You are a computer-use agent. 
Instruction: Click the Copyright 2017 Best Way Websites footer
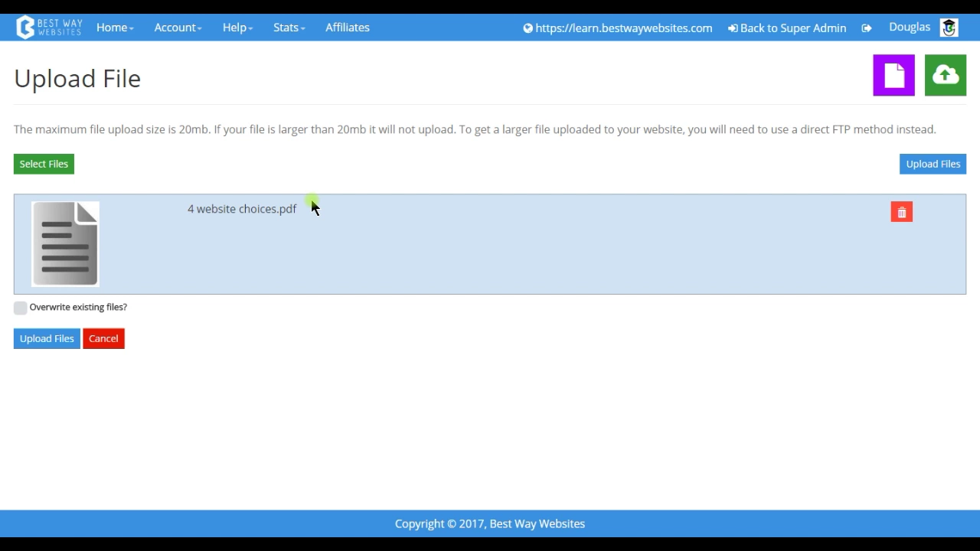490,523
